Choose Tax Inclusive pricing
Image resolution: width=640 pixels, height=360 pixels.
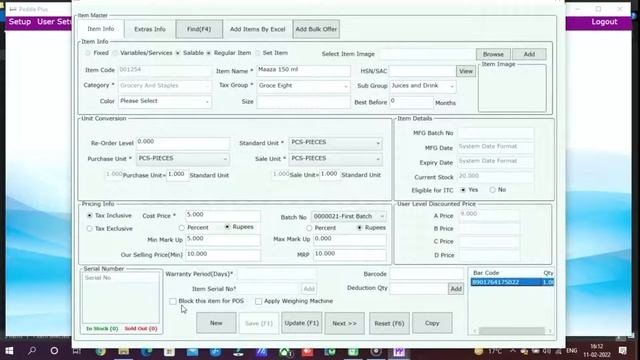tap(89, 216)
